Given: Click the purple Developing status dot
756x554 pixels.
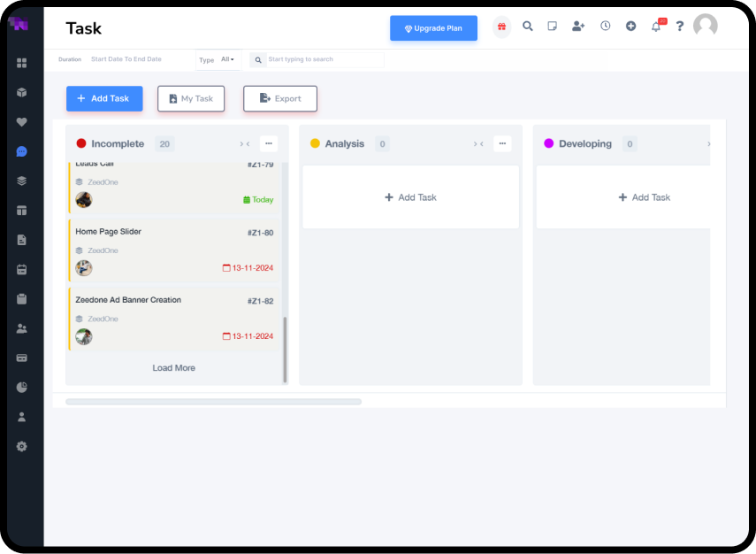Looking at the screenshot, I should (x=549, y=143).
